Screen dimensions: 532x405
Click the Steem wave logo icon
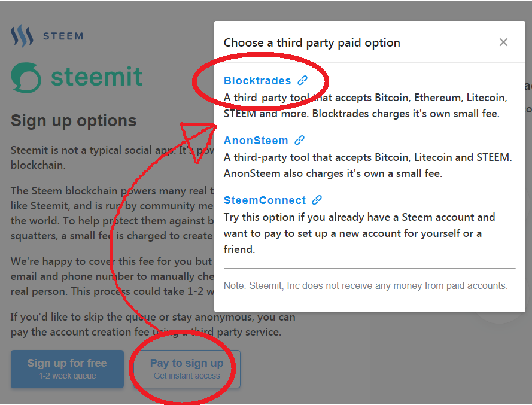coord(22,36)
